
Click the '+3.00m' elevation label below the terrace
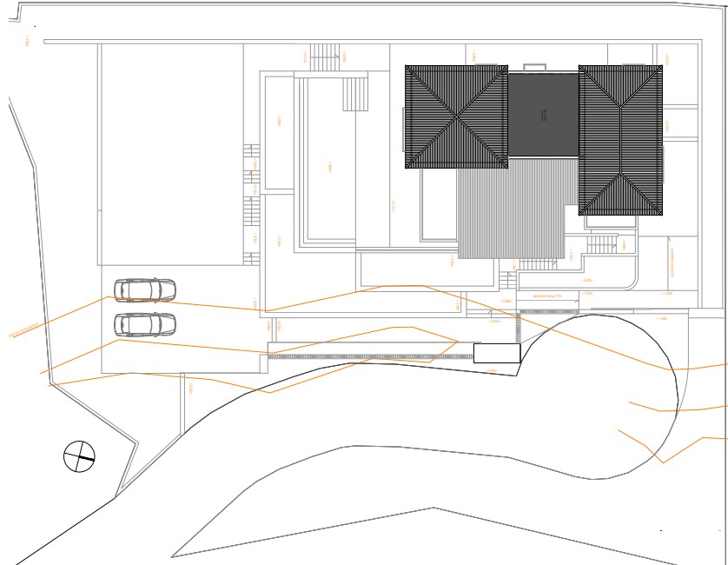[587, 280]
